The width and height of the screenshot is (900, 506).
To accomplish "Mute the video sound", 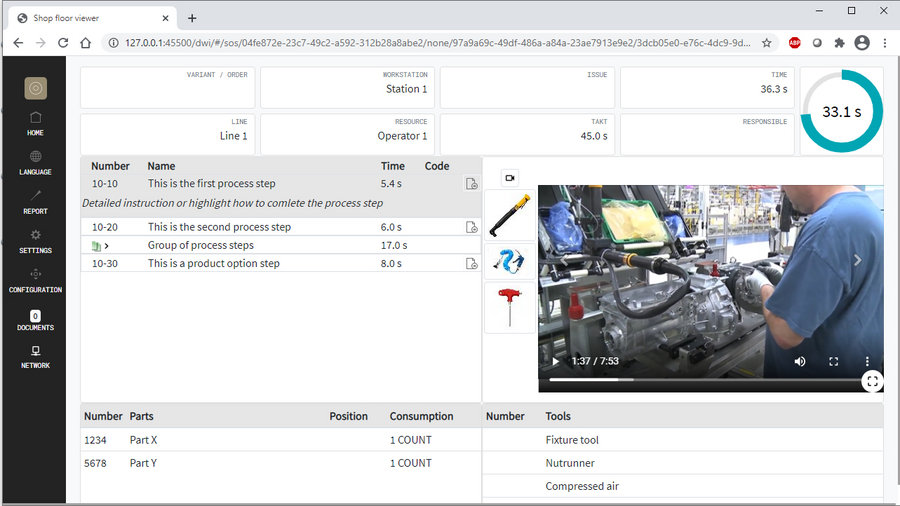I will click(x=800, y=361).
